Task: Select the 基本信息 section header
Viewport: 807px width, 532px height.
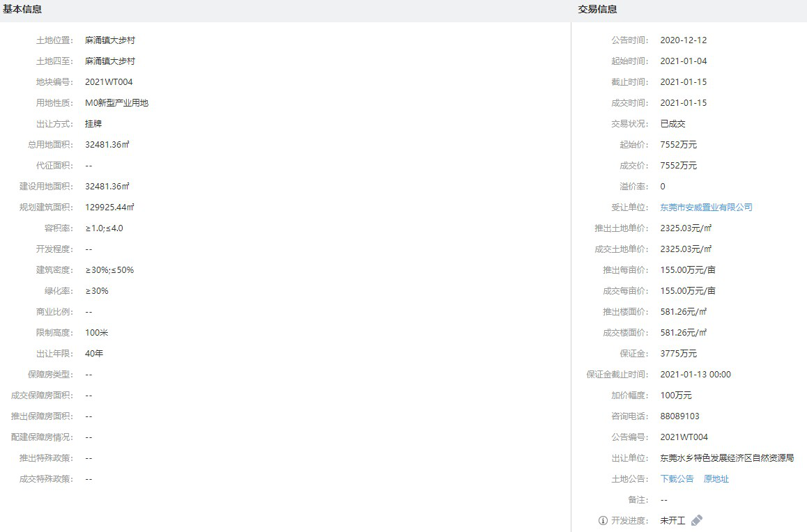Action: (22, 9)
